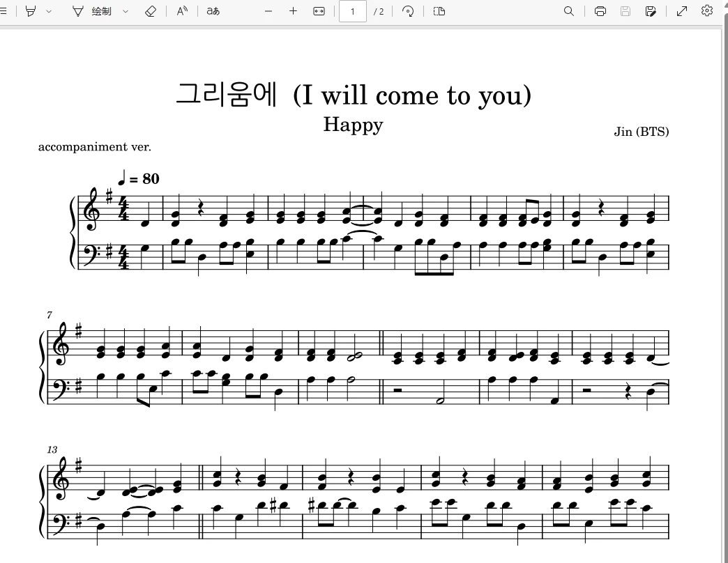Switch page view layout

click(x=439, y=11)
